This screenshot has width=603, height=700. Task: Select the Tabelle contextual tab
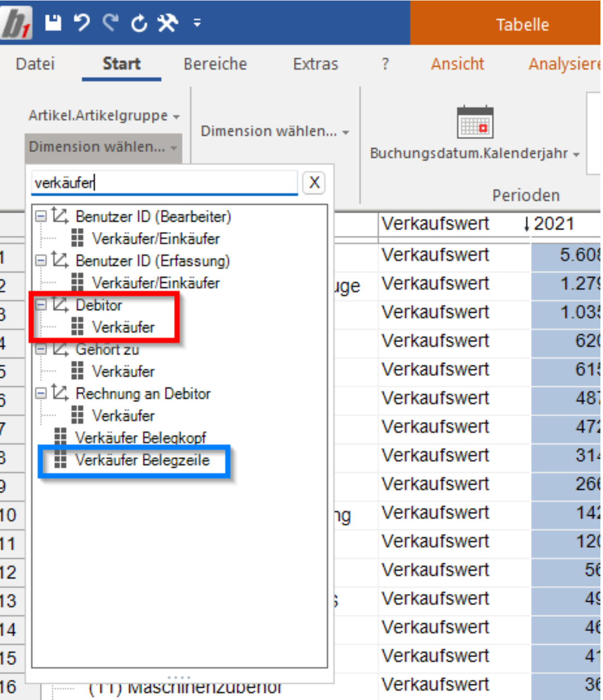click(522, 24)
